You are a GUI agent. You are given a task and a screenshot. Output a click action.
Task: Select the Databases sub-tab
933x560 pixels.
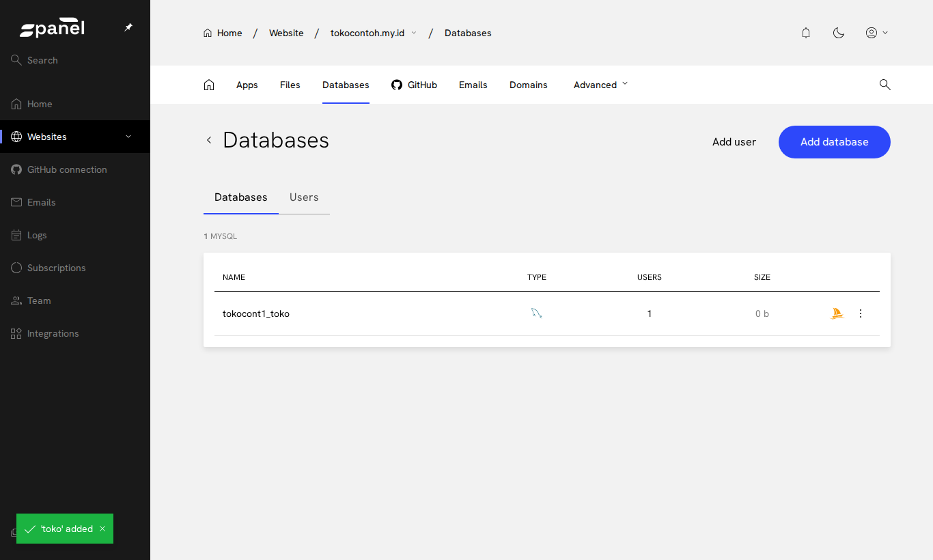241,197
